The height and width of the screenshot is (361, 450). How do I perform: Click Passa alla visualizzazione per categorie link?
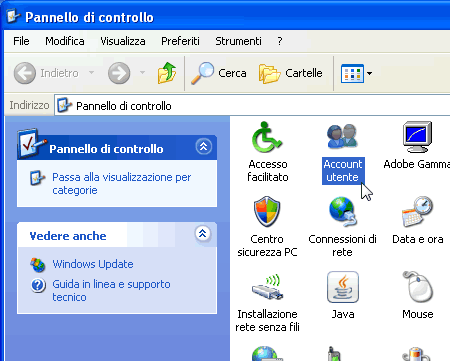[x=122, y=184]
